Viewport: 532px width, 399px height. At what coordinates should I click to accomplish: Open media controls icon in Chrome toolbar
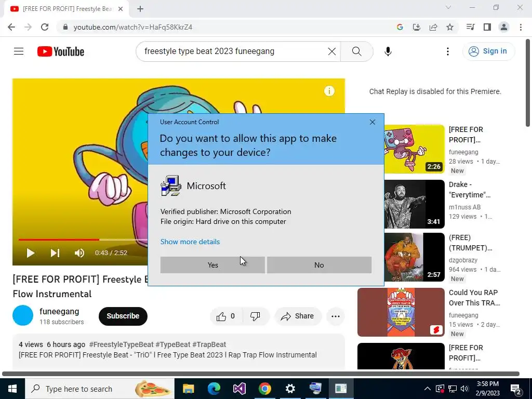[470, 27]
